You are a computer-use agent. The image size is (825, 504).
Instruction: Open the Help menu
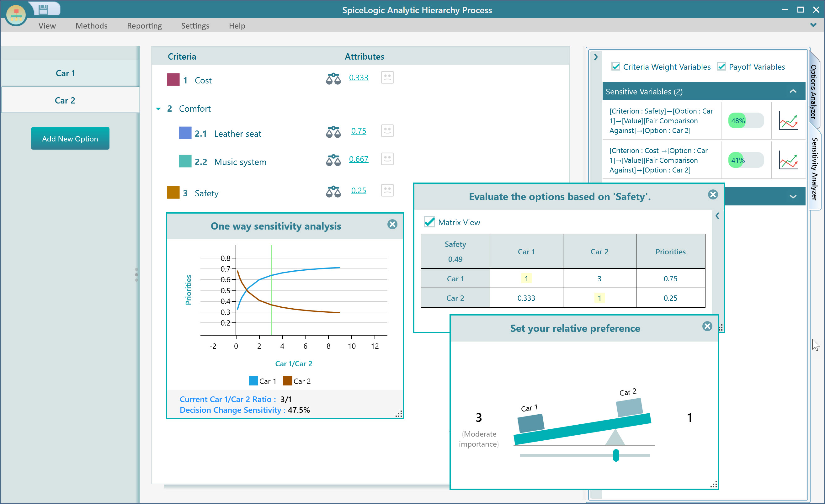(237, 26)
